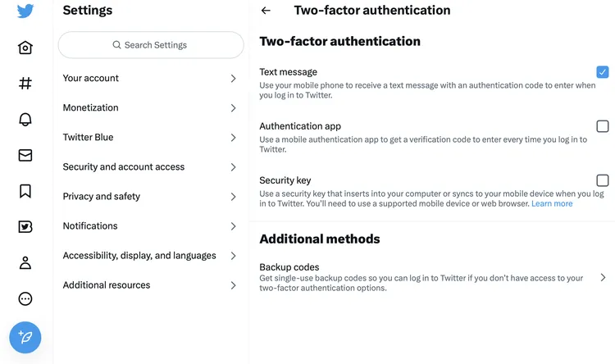Click the Search Settings field

(x=151, y=45)
